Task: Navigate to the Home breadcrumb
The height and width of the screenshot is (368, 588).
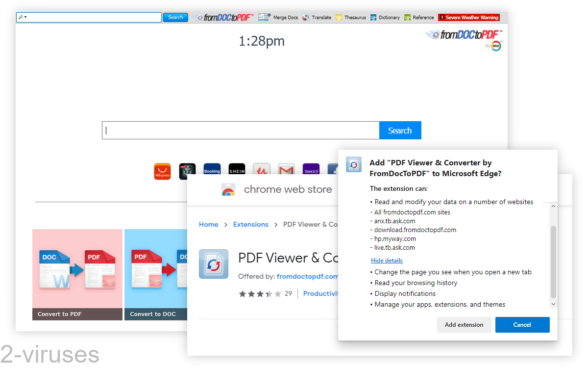Action: pos(208,224)
